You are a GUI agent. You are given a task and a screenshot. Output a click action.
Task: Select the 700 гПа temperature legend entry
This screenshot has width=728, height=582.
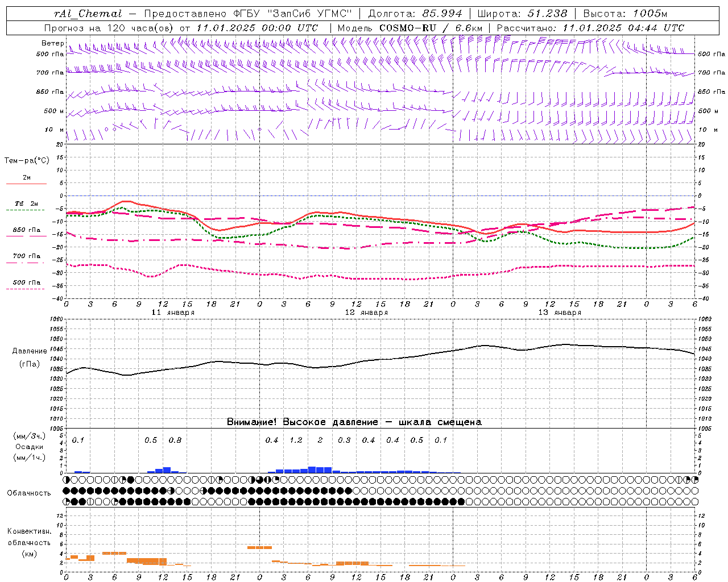[27, 256]
